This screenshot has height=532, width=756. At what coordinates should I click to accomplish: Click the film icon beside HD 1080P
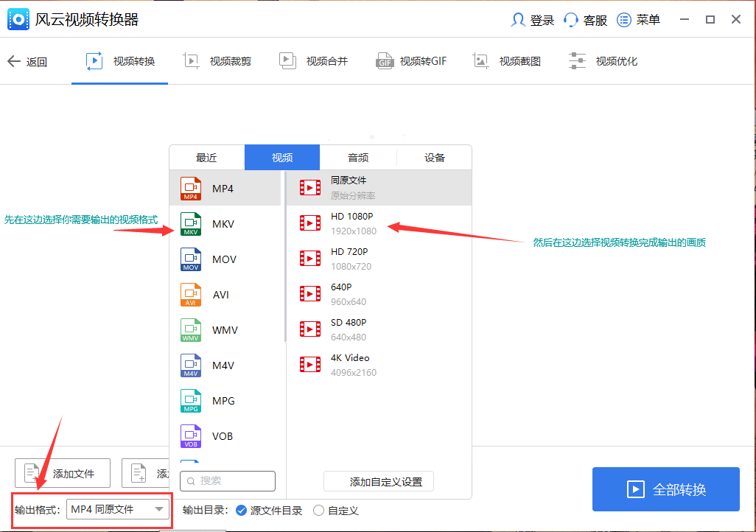pos(310,223)
